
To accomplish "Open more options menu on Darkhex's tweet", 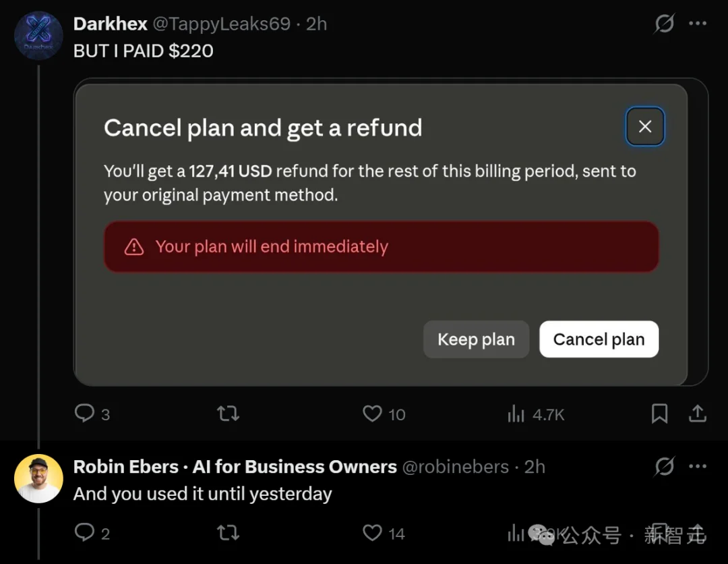I will point(698,23).
